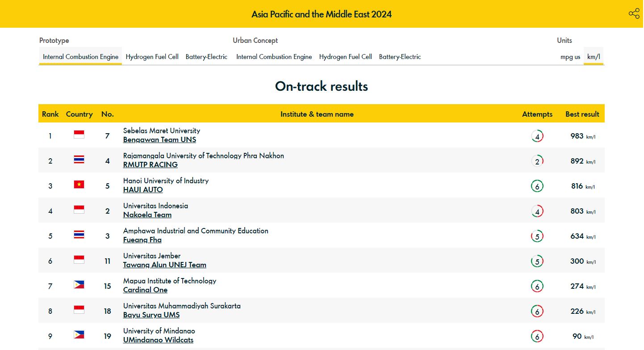Select Prototype Internal Combustion Engine tab
Viewport: 644px width, 350px height.
coord(80,57)
